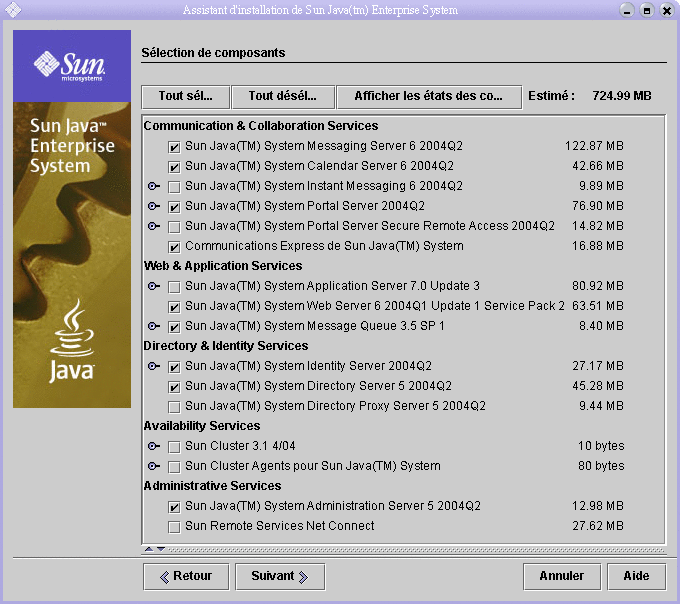This screenshot has height=604, width=680.
Task: Expand Instant Messaging 6 subcomponents
Action: tap(154, 186)
